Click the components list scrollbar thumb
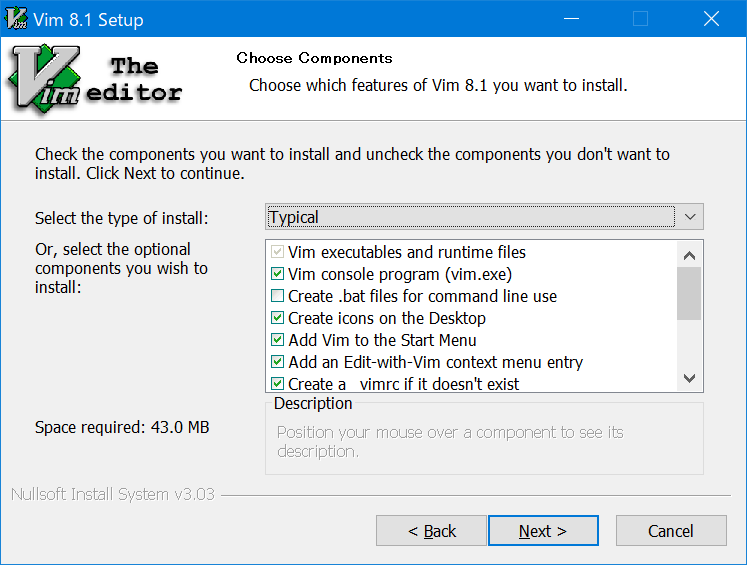This screenshot has width=747, height=565. point(689,293)
